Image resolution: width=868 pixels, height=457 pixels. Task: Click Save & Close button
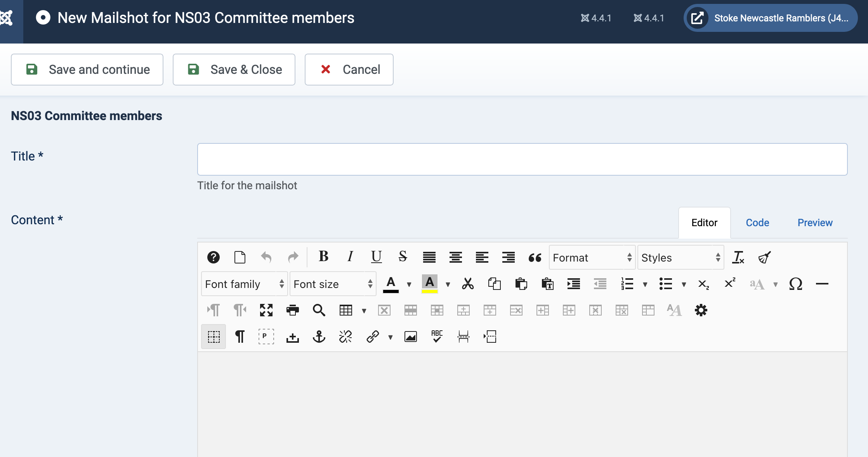pyautogui.click(x=234, y=70)
